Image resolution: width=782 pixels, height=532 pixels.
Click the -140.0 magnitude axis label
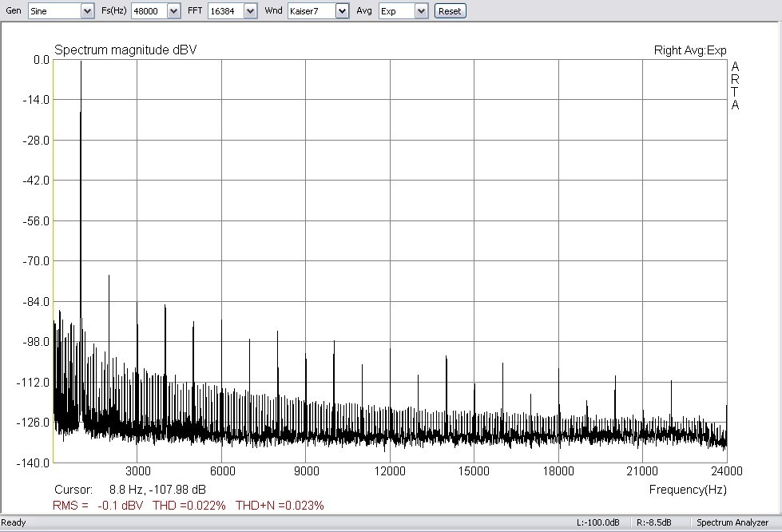[33, 463]
